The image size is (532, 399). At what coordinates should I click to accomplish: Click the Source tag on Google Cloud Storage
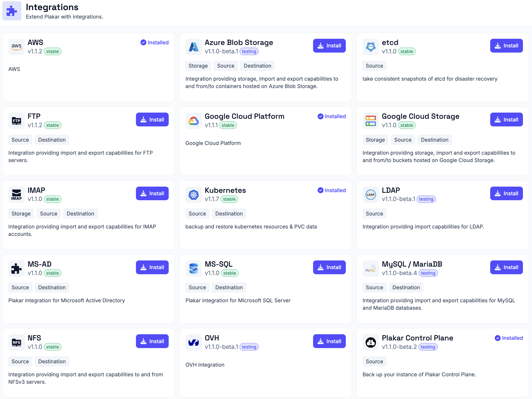403,140
